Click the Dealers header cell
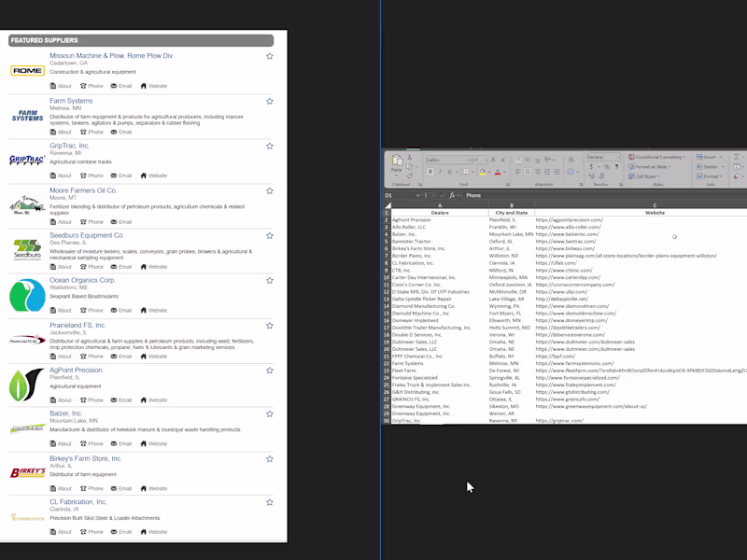The width and height of the screenshot is (747, 560). click(439, 213)
